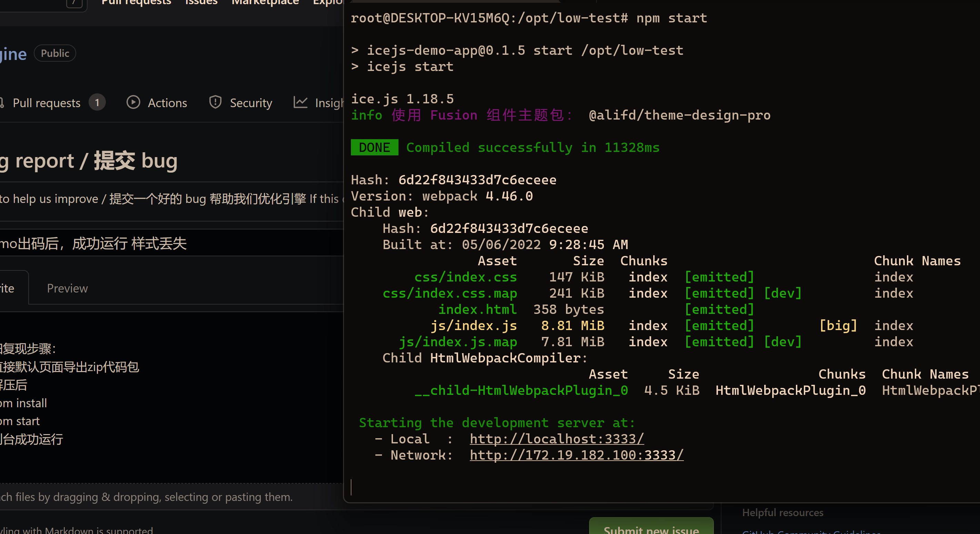This screenshot has width=980, height=534.
Task: Open the Insights graph icon
Action: [301, 102]
